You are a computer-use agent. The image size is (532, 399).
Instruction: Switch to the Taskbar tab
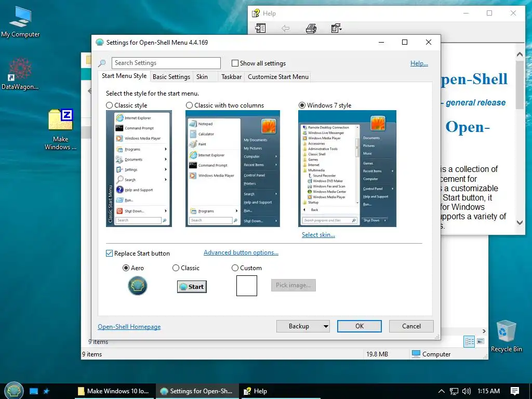click(231, 77)
